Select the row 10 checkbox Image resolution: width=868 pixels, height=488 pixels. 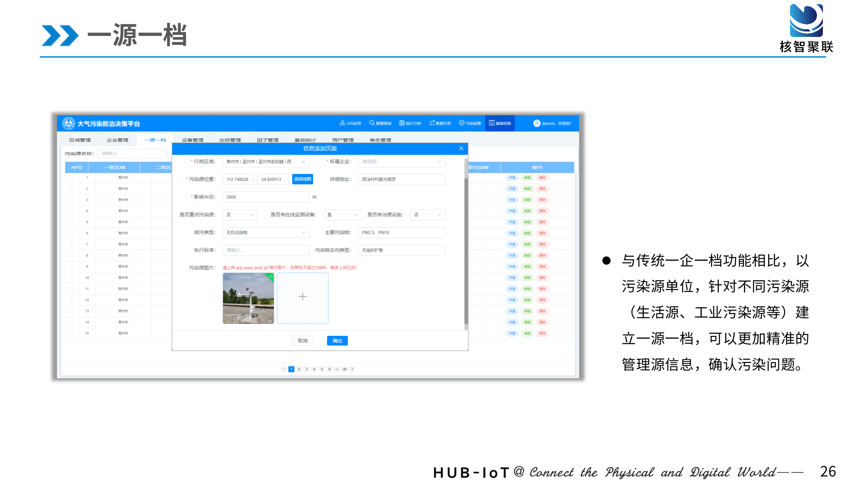point(71,278)
